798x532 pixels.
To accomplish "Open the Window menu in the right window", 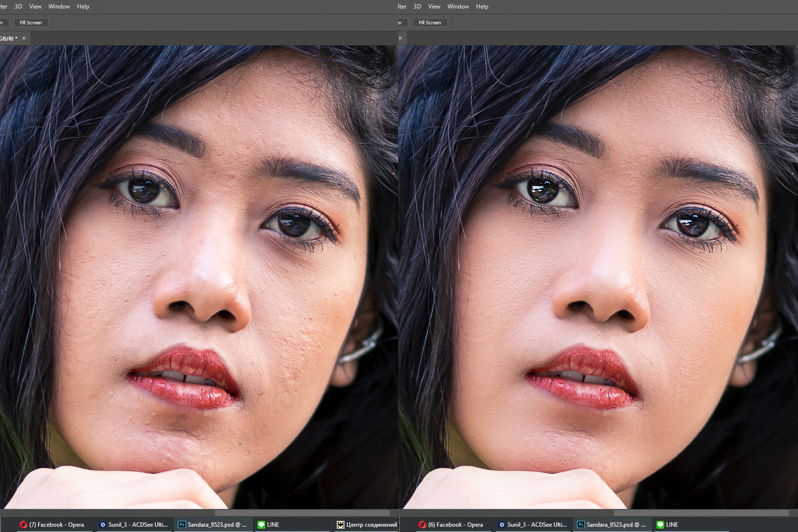I will point(458,7).
